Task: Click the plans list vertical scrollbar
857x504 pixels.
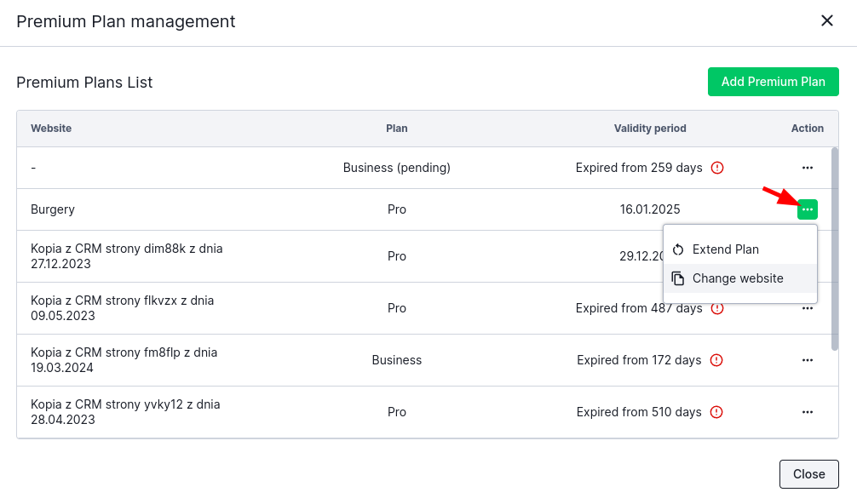Action: point(835,249)
